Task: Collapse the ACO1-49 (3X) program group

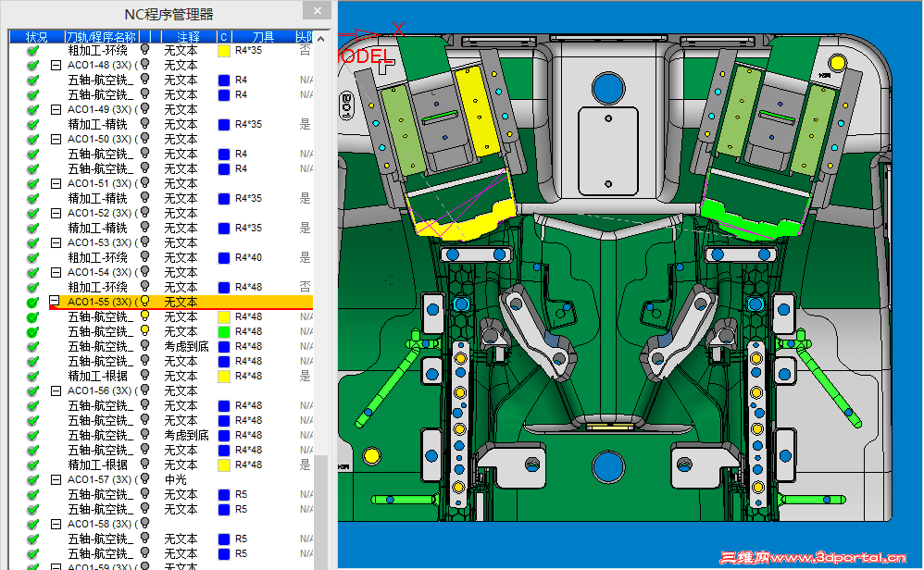Action: point(56,109)
